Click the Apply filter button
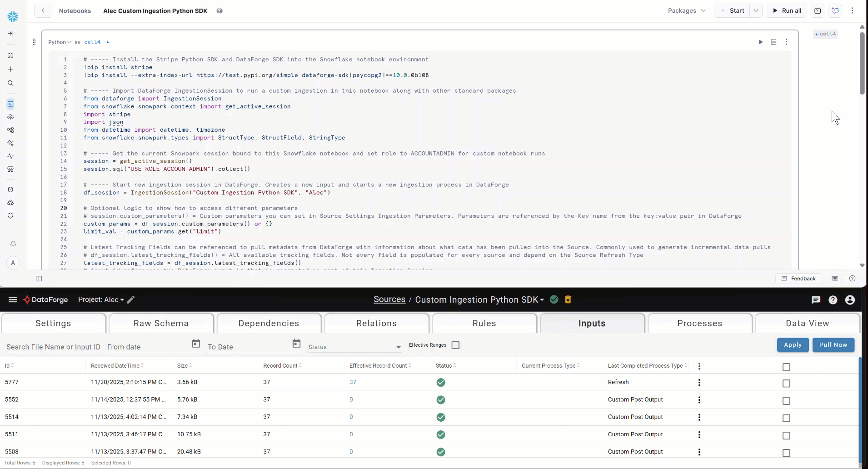The width and height of the screenshot is (868, 469). 793,345
